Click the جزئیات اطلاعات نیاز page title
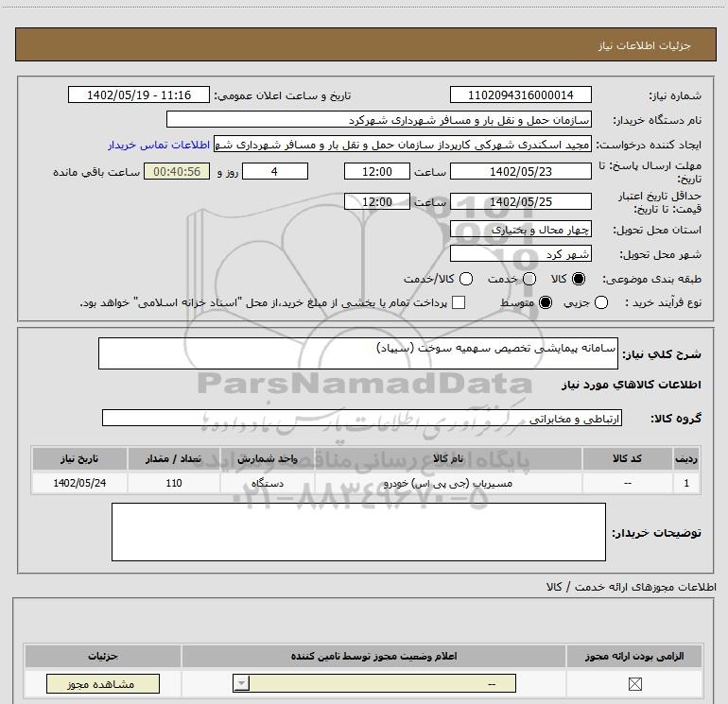 coord(645,45)
